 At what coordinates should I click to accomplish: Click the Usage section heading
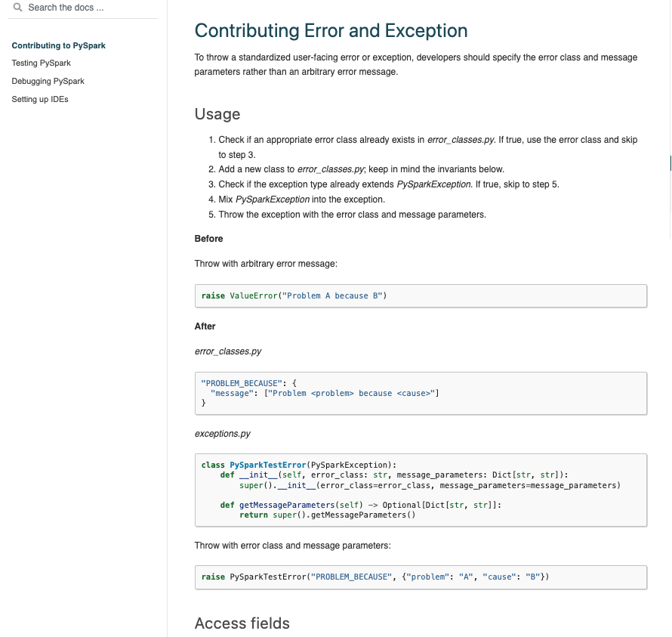point(217,114)
